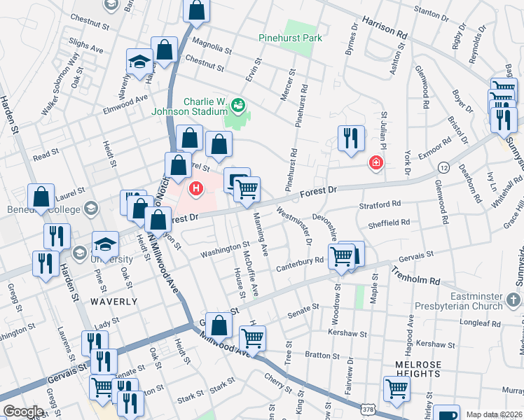Image resolution: width=524 pixels, height=420 pixels.
Task: Open the shopping bag marker right of Laurel St label
Action: [x=219, y=145]
